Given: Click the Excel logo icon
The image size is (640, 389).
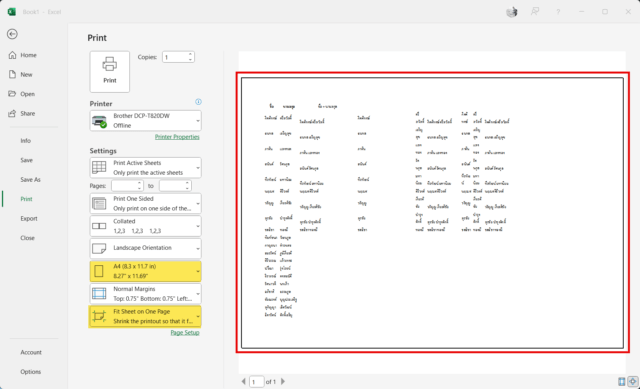Looking at the screenshot, I should pyautogui.click(x=11, y=12).
